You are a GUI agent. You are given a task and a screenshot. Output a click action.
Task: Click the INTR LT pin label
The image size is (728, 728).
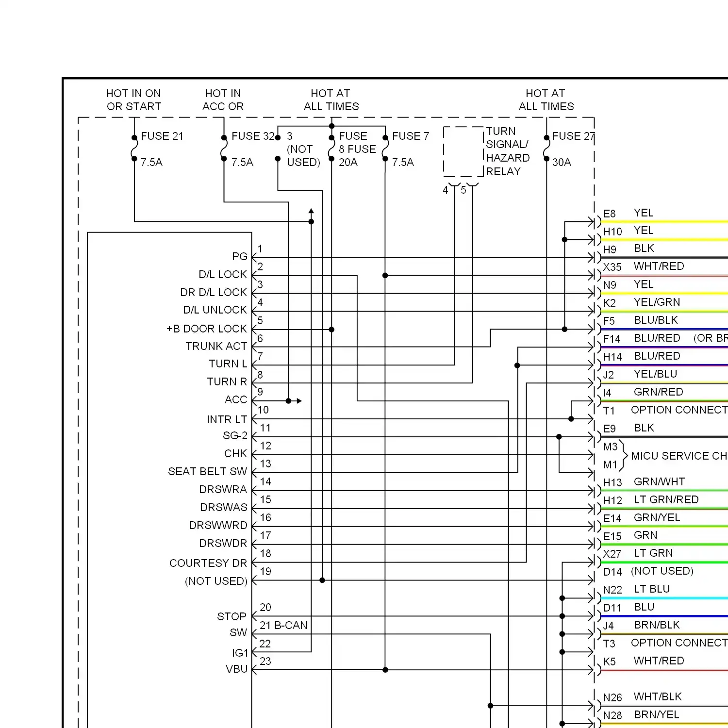click(x=227, y=420)
